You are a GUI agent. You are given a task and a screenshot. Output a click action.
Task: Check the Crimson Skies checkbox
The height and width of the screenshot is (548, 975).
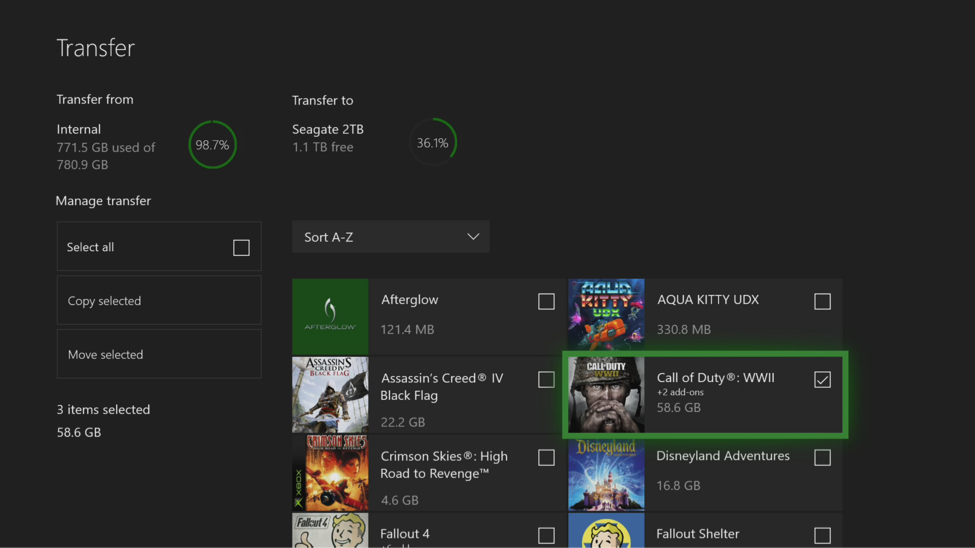click(546, 458)
